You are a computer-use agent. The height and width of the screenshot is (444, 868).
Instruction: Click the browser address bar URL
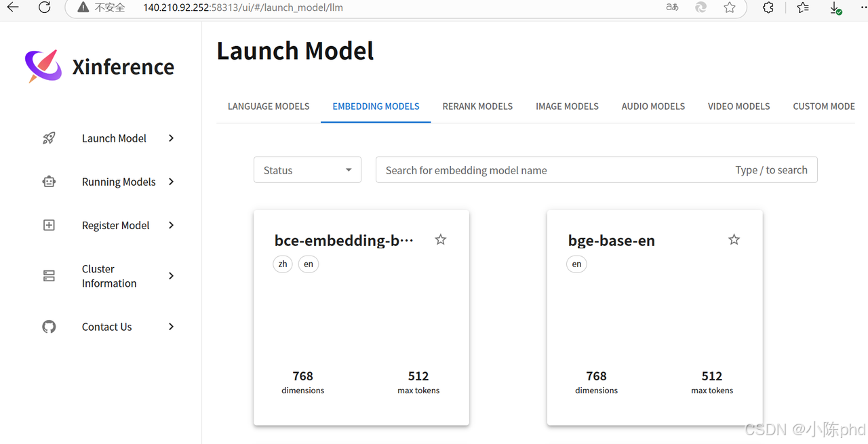click(x=243, y=7)
